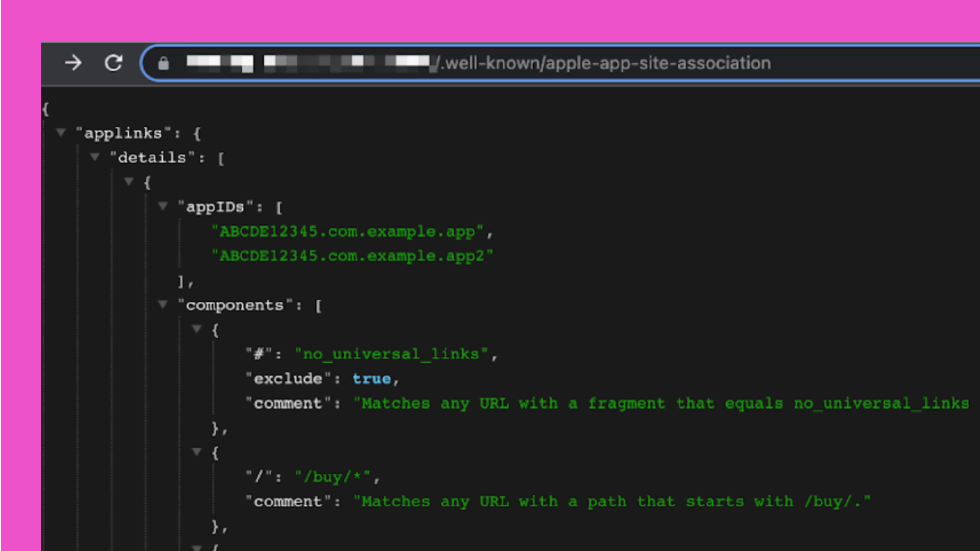
Task: Click the "no_universal_links" green value
Action: [391, 354]
